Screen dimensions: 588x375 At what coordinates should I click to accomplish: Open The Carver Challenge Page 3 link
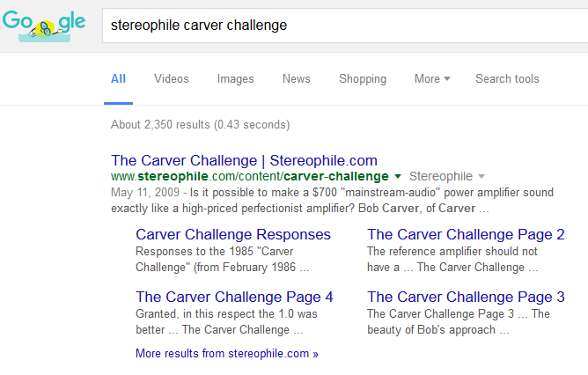click(x=466, y=297)
